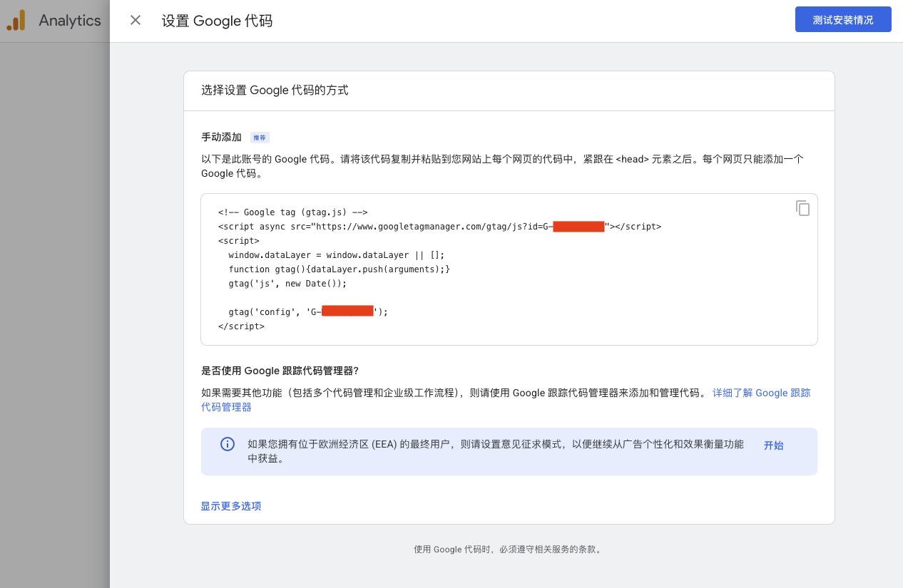903x588 pixels.
Task: Click the 手动添加 section heading
Action: coord(221,137)
